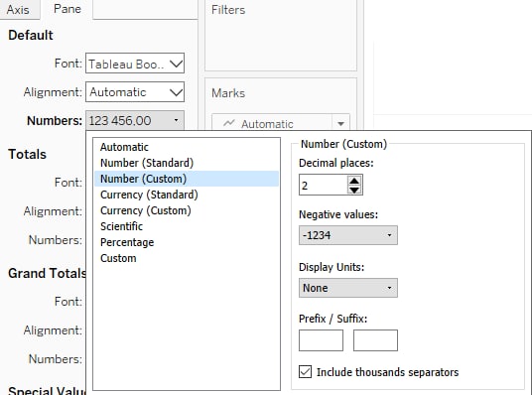Open the Default Numbers format dropdown
The image size is (532, 395).
(x=135, y=120)
